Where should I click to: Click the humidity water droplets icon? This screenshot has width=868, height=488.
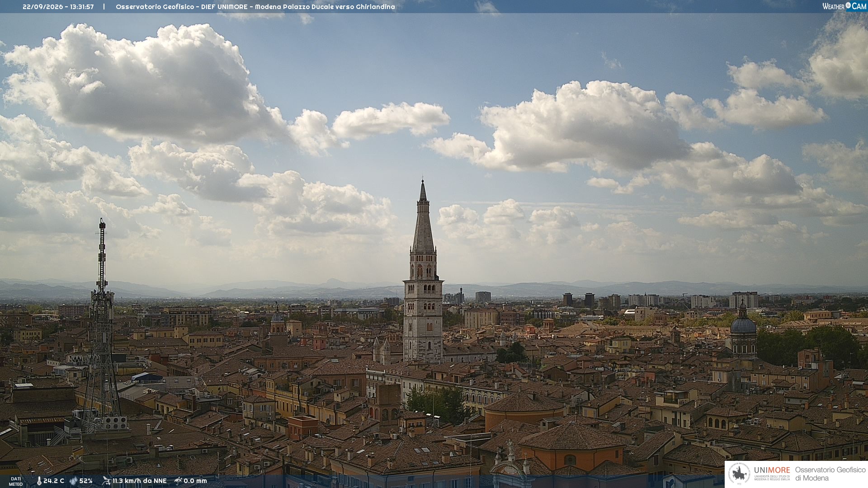tap(73, 481)
